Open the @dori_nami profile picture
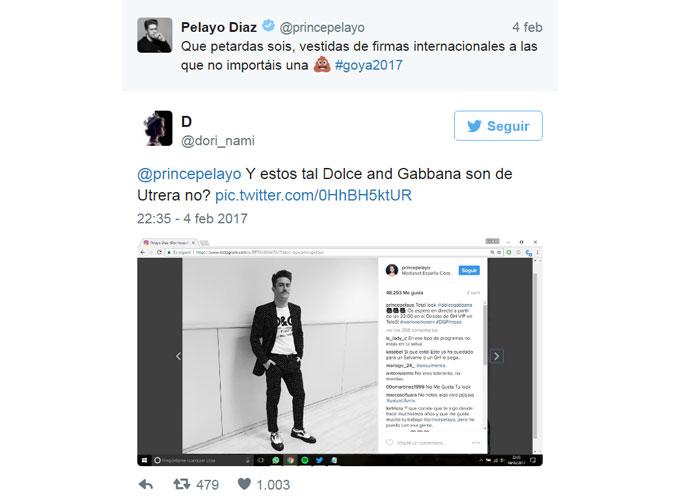680x500 pixels. [x=157, y=128]
